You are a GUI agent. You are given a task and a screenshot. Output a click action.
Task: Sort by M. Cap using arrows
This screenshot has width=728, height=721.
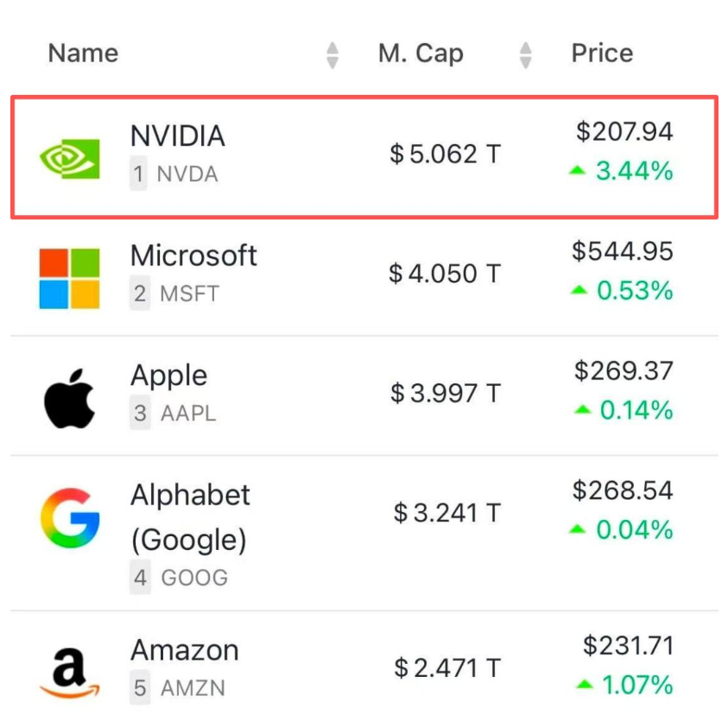(525, 54)
